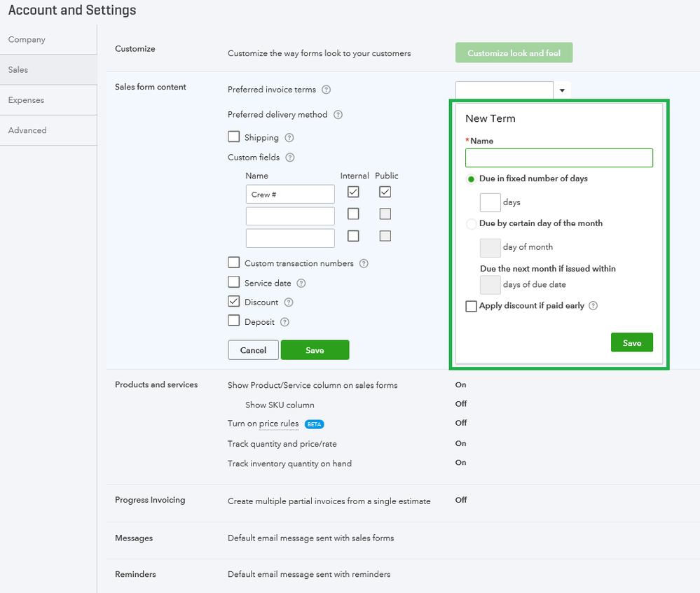Click help icon for Apply discount if paid early
Viewport: 700px width, 593px height.
click(x=593, y=306)
